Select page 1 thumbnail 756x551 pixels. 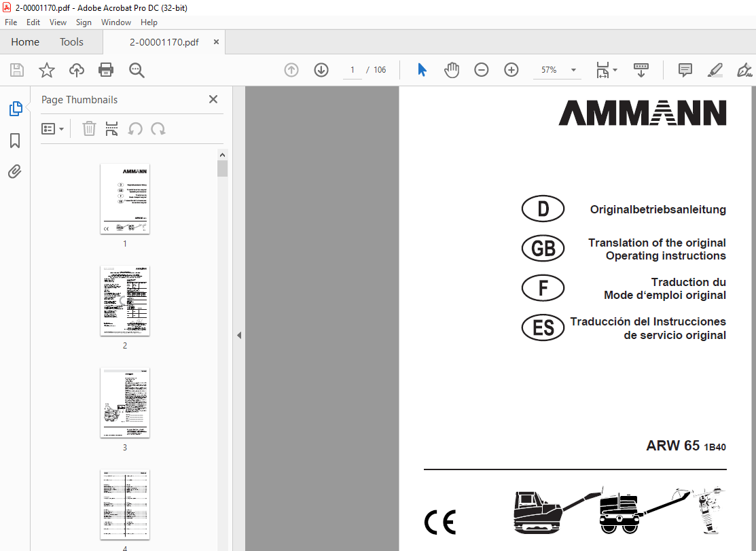click(x=125, y=198)
